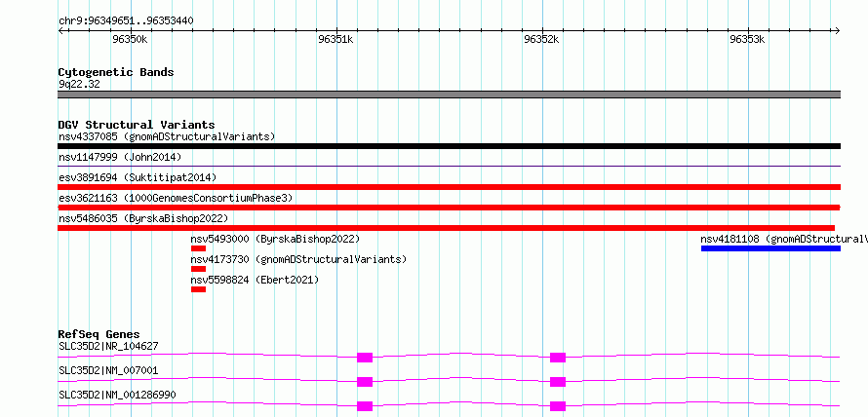Select second exon of SLC35D2 NM_001286990
This screenshot has height=417, width=868.
558,406
